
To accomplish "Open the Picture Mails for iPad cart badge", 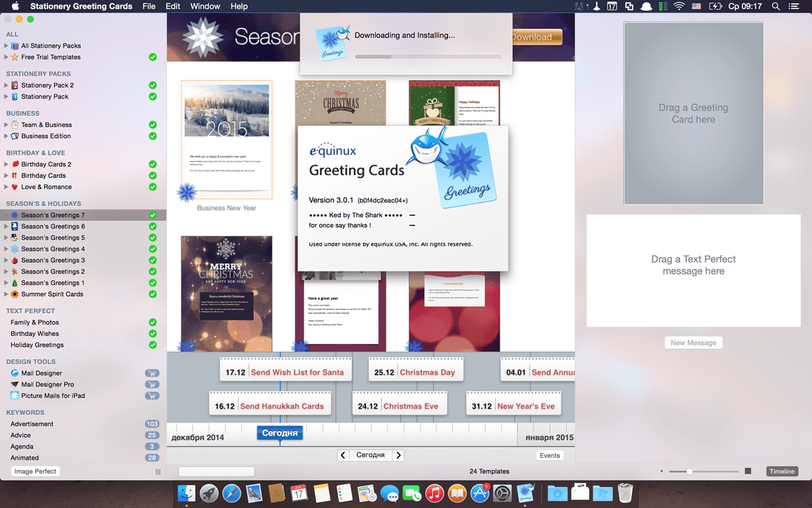I will [x=152, y=396].
